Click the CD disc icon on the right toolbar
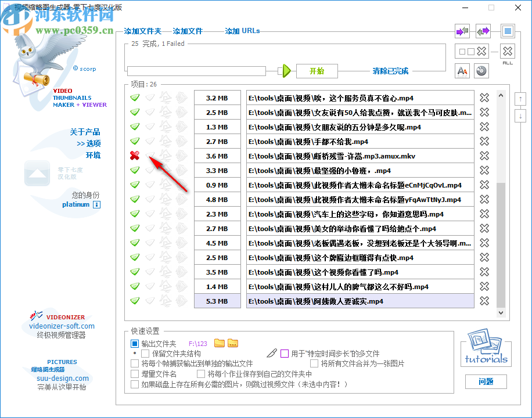 pyautogui.click(x=481, y=70)
